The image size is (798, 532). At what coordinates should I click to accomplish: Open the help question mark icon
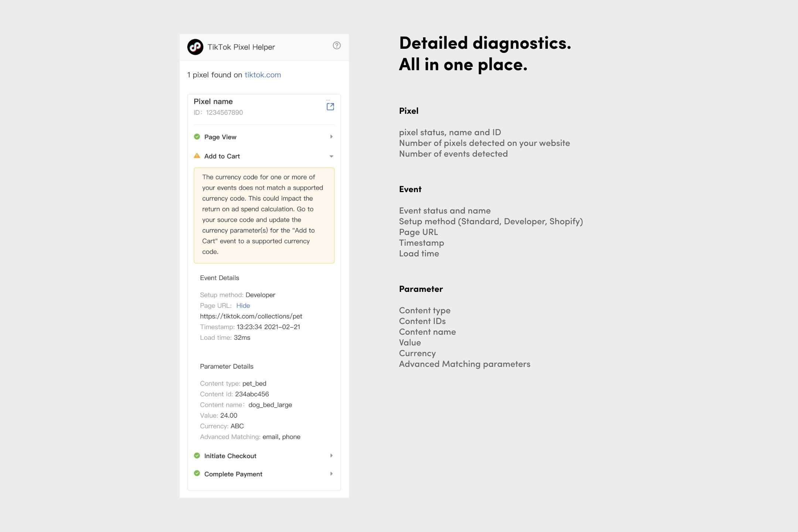tap(337, 45)
